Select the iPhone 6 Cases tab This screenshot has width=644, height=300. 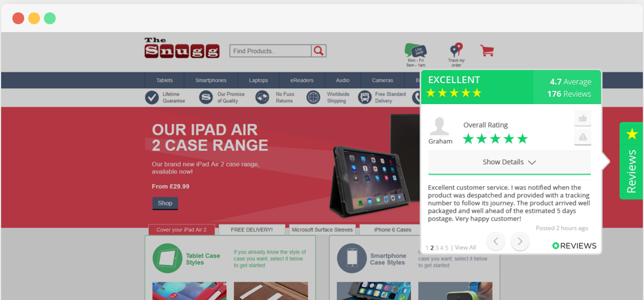click(390, 230)
